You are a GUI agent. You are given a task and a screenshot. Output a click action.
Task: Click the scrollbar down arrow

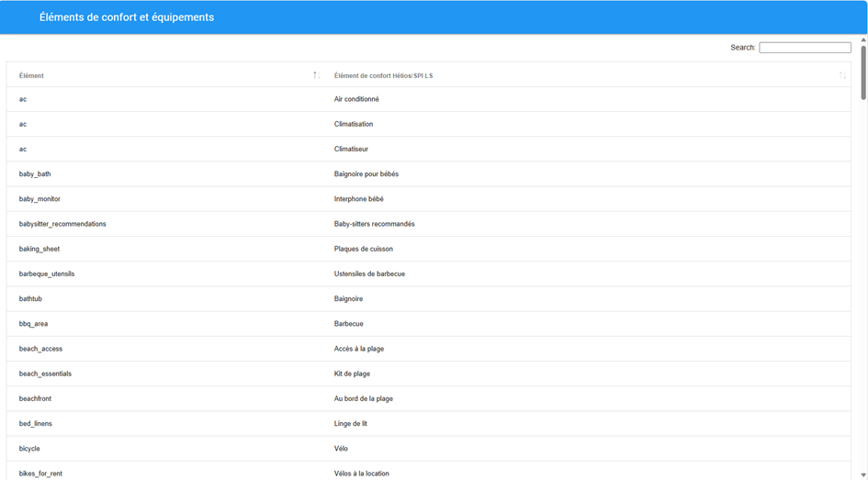point(863,474)
